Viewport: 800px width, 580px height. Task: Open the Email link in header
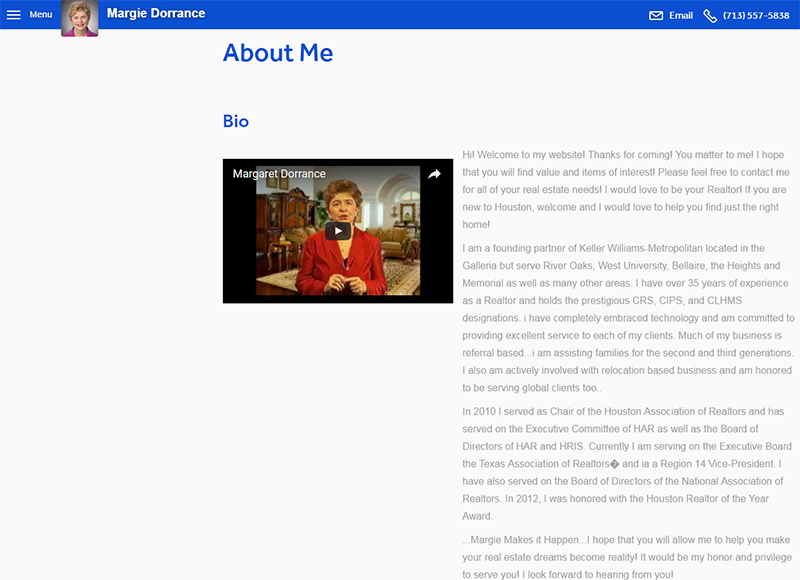pos(681,16)
